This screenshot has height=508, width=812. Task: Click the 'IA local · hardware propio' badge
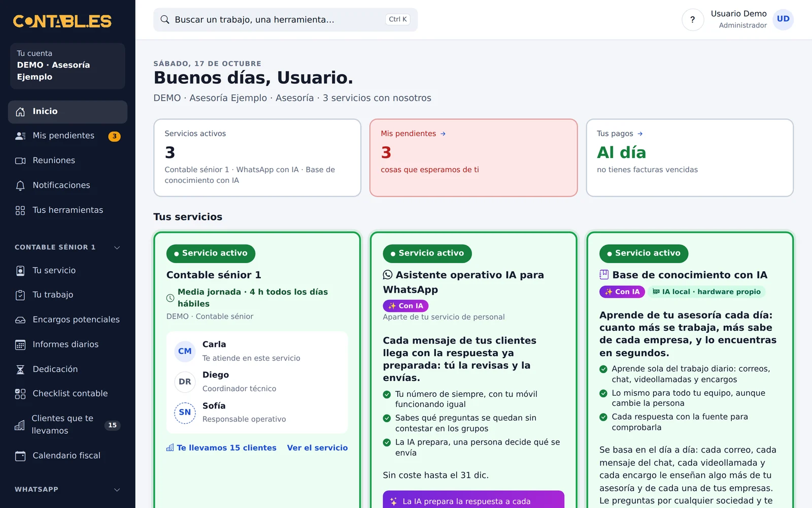pyautogui.click(x=706, y=292)
